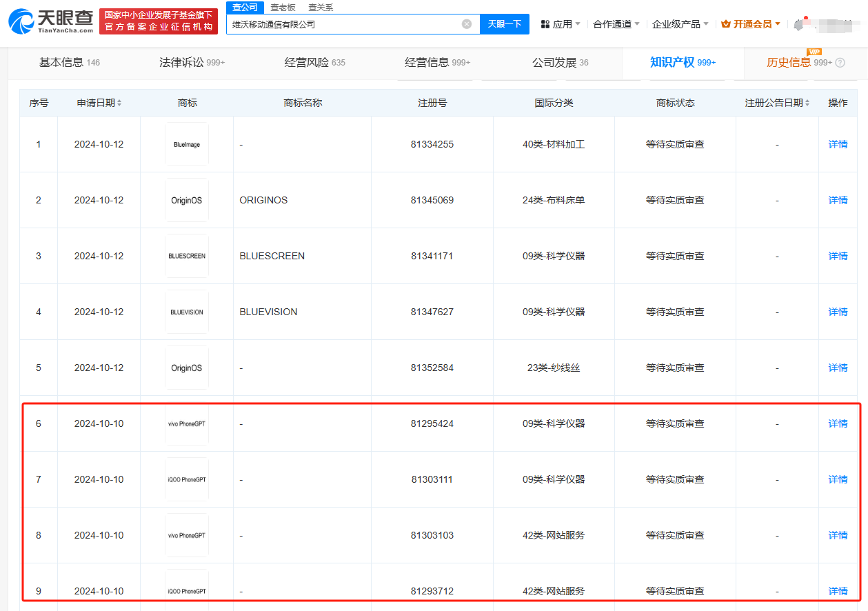Click the 应用 grid icon
Screen dimensions: 868x611
[x=545, y=24]
